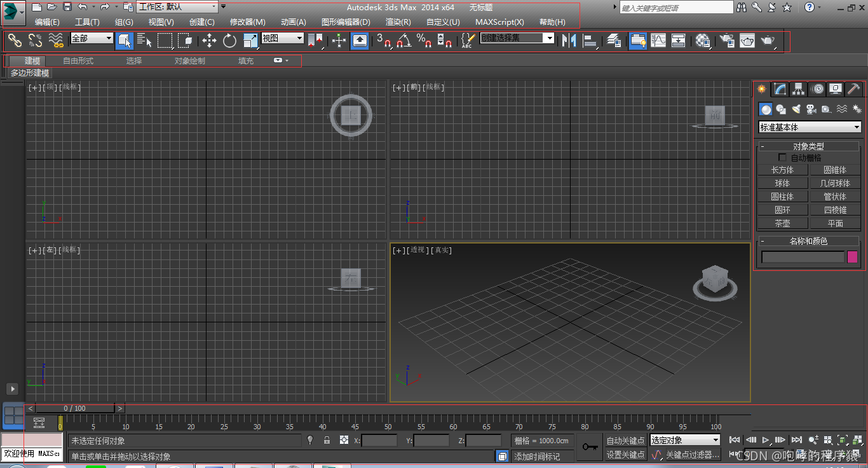Click the 圆柱体 cylinder button
The image size is (868, 468).
(783, 196)
